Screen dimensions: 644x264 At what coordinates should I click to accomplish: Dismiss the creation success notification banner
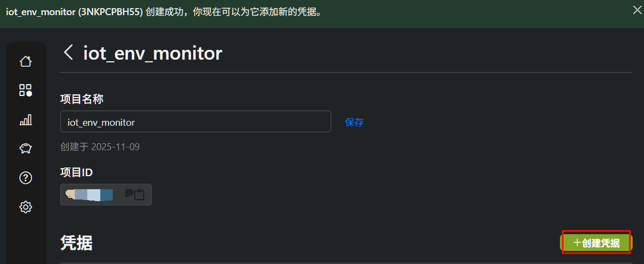click(637, 10)
